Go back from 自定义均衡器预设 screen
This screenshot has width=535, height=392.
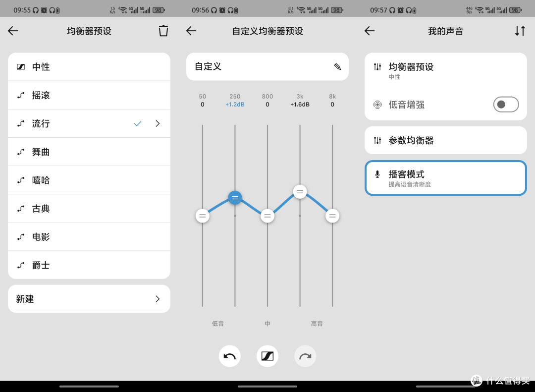pos(191,31)
